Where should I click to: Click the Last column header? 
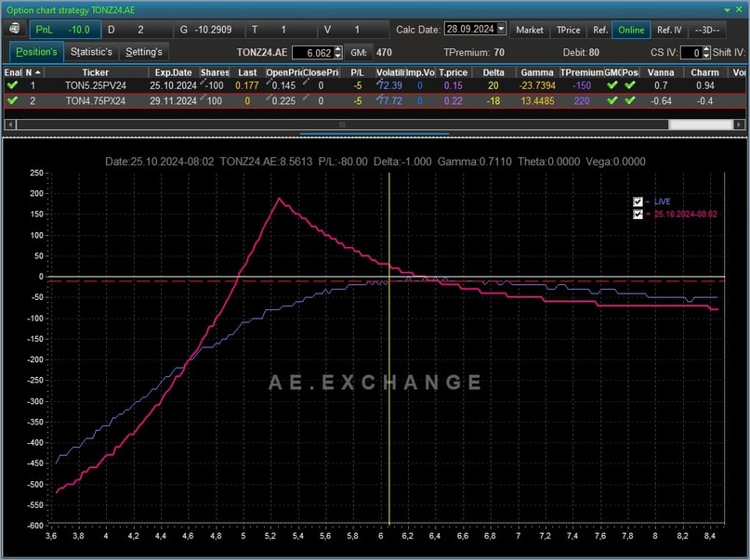point(247,72)
